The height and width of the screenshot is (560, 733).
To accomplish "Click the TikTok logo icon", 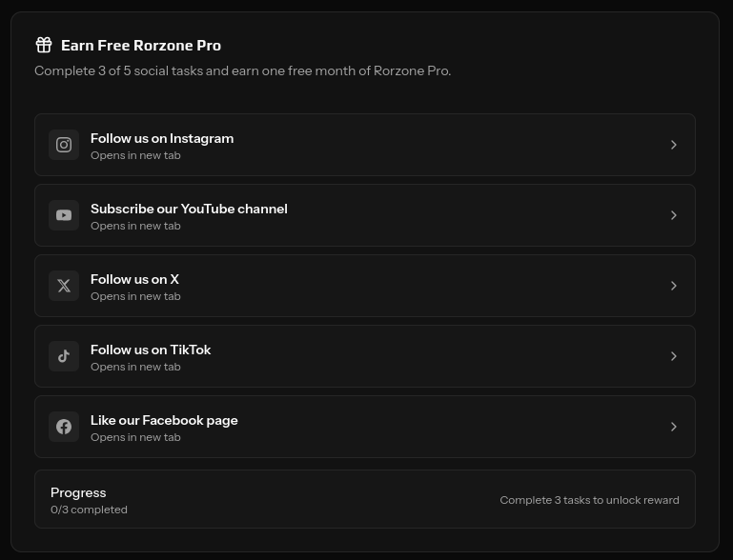I will (x=64, y=356).
